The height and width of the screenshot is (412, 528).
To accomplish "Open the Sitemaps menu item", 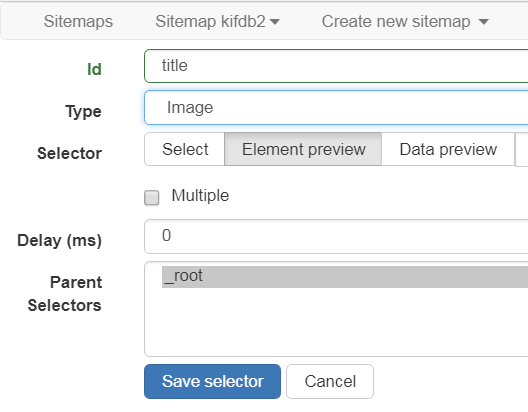I will click(78, 22).
